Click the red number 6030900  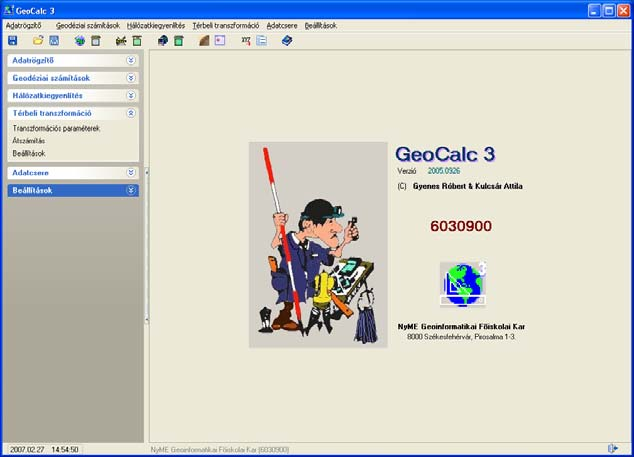pyautogui.click(x=461, y=226)
